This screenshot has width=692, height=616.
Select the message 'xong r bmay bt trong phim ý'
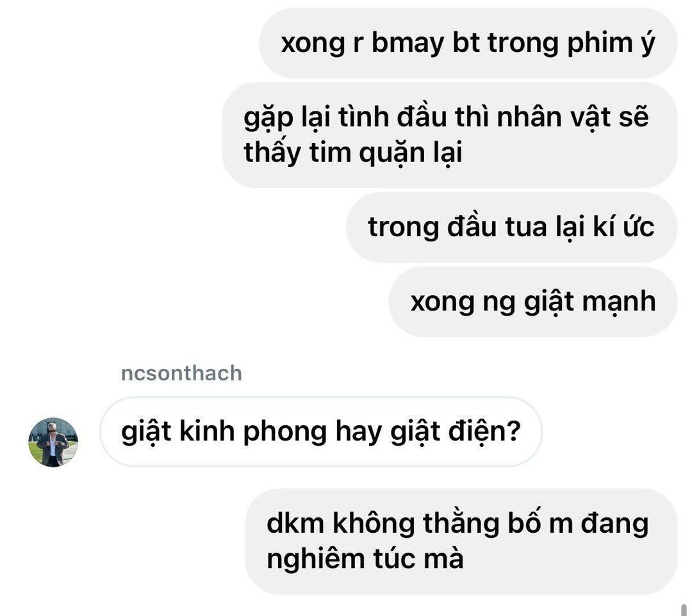[468, 43]
